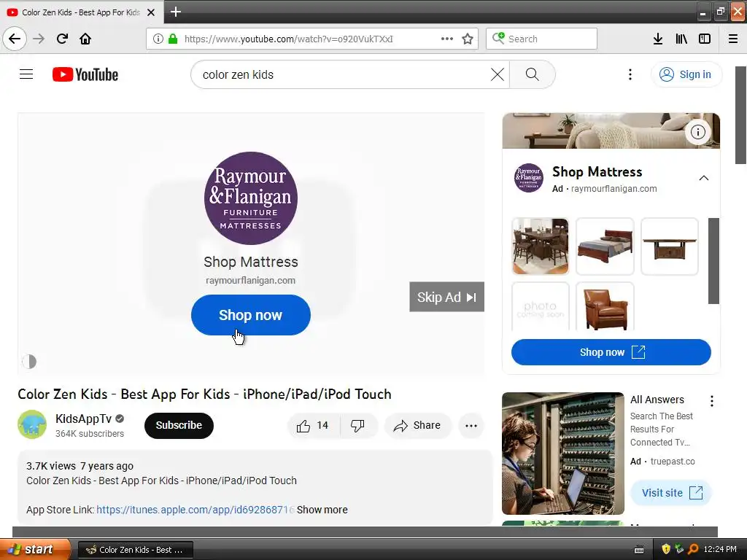Skip the video ad
Viewport: 747px width, 560px height.
447,297
